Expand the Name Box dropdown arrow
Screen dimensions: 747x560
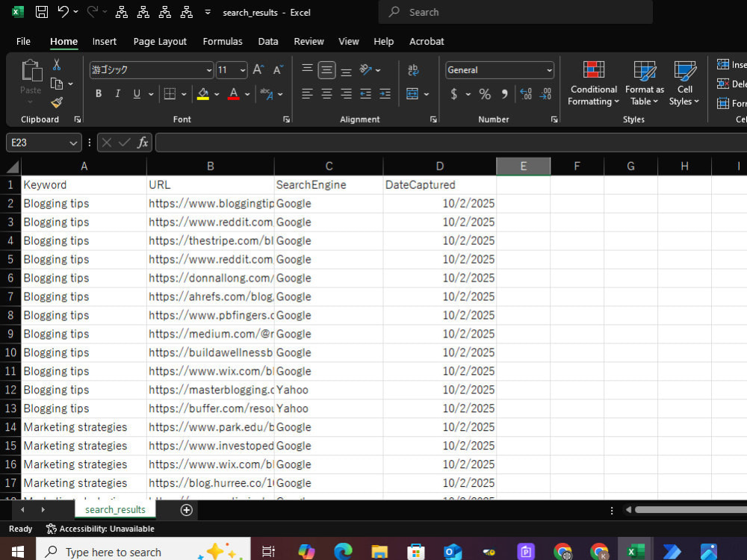[73, 143]
